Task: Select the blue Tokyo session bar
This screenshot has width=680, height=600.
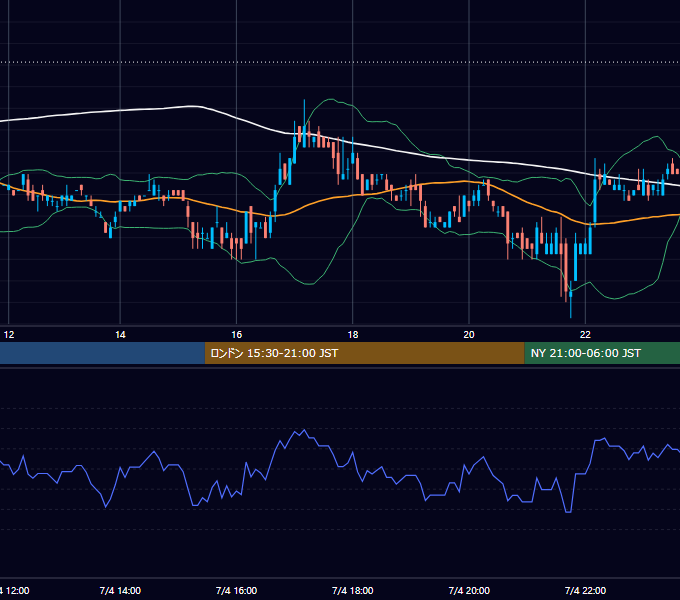Action: (102, 353)
